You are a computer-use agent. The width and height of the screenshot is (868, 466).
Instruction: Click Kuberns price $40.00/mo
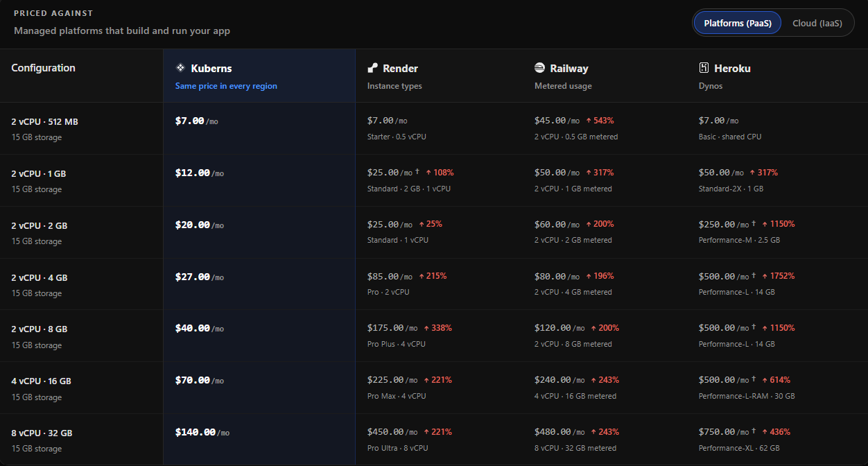point(200,328)
